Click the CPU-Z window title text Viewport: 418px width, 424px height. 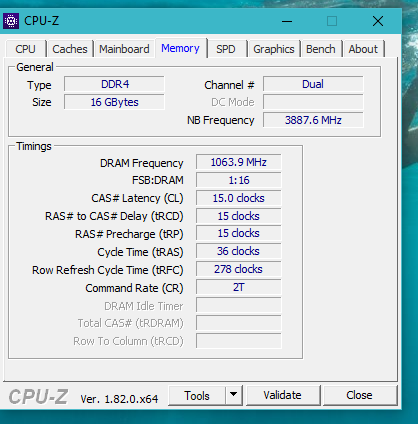(x=42, y=21)
